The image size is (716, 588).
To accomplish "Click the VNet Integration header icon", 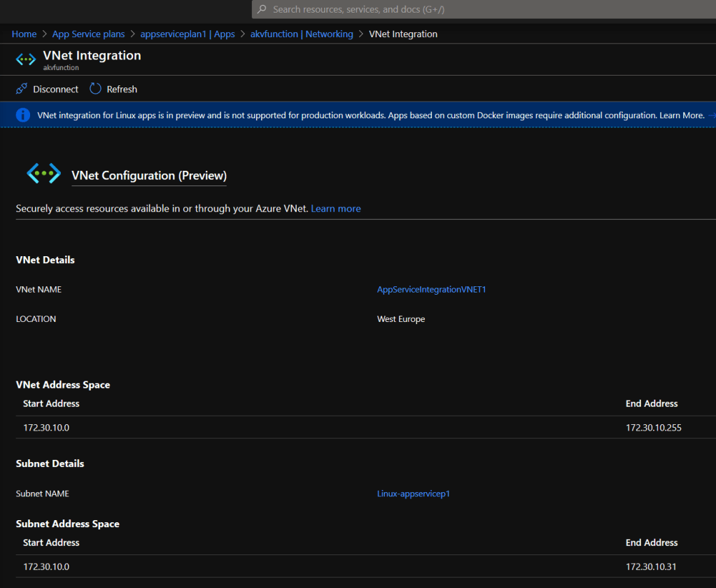I will (26, 59).
